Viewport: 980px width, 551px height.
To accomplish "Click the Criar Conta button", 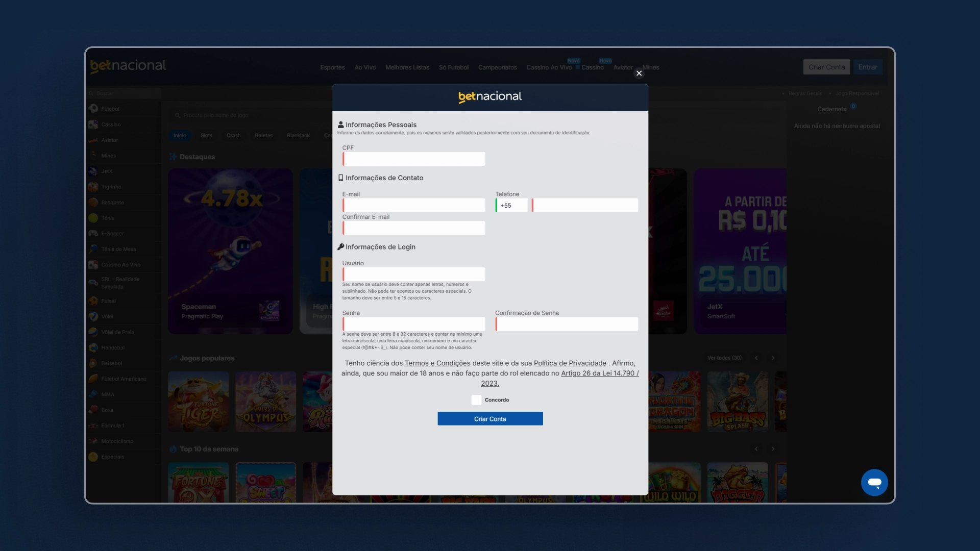I will tap(490, 418).
